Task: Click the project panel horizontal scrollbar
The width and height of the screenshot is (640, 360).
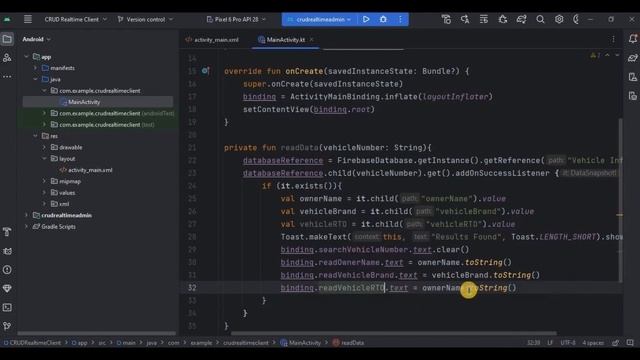Action: coord(96,333)
